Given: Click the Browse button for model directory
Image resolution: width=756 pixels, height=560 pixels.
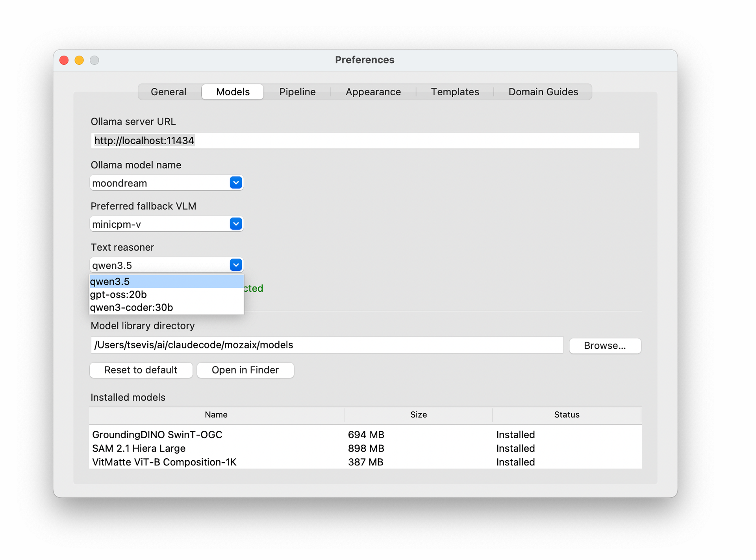Looking at the screenshot, I should [605, 346].
